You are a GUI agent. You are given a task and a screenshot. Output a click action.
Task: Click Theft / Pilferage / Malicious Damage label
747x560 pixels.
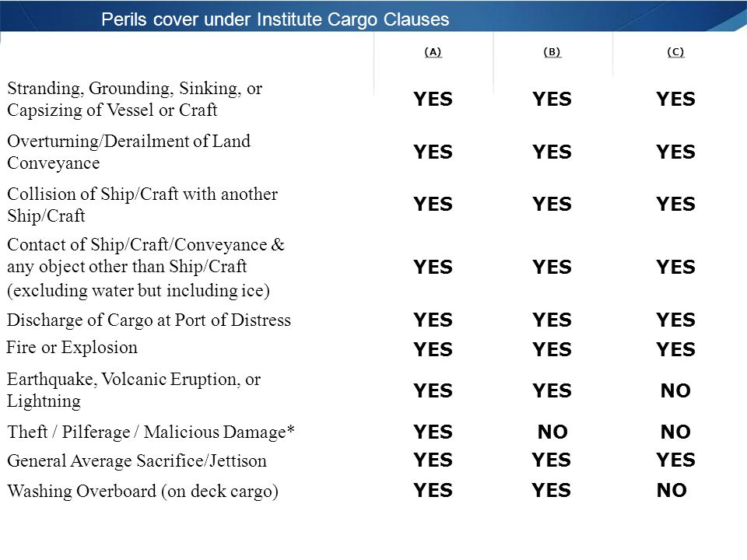coord(150,432)
